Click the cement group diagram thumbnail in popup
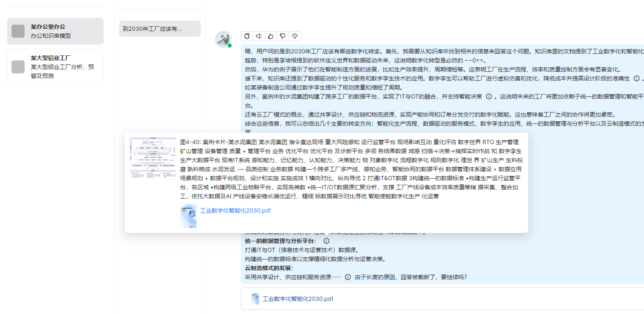This screenshot has height=314, width=644. (x=153, y=158)
